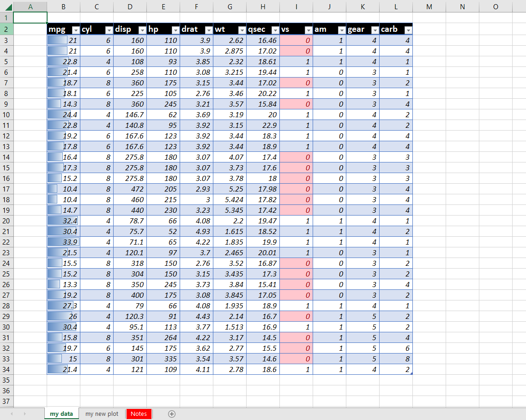
Task: Click drat cell with value 4.43
Action: tap(196, 317)
